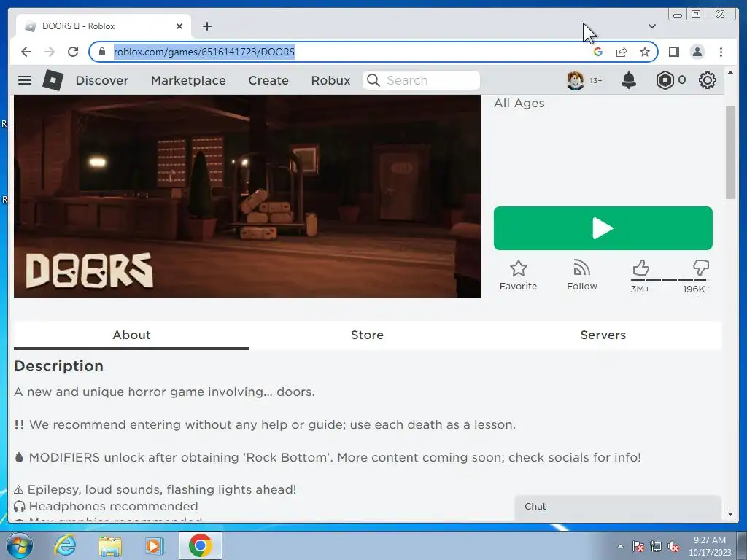Click the scrollbar up arrow

coord(730,72)
